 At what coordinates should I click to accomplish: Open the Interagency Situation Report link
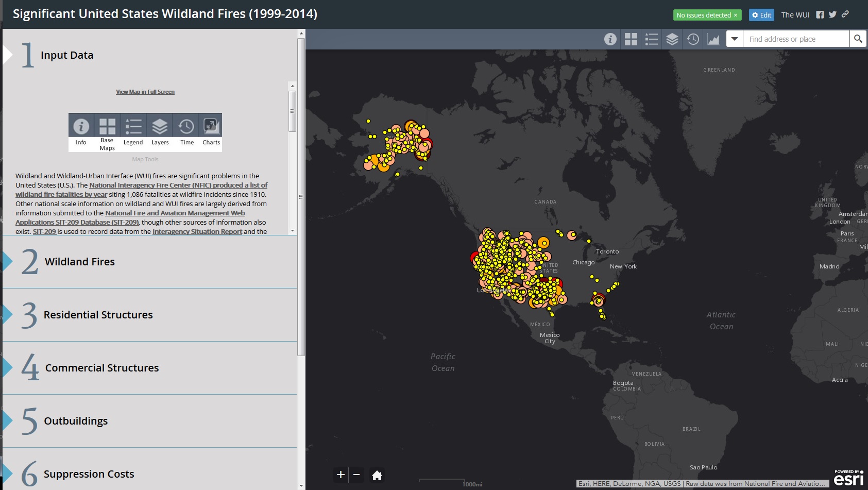[x=197, y=232]
